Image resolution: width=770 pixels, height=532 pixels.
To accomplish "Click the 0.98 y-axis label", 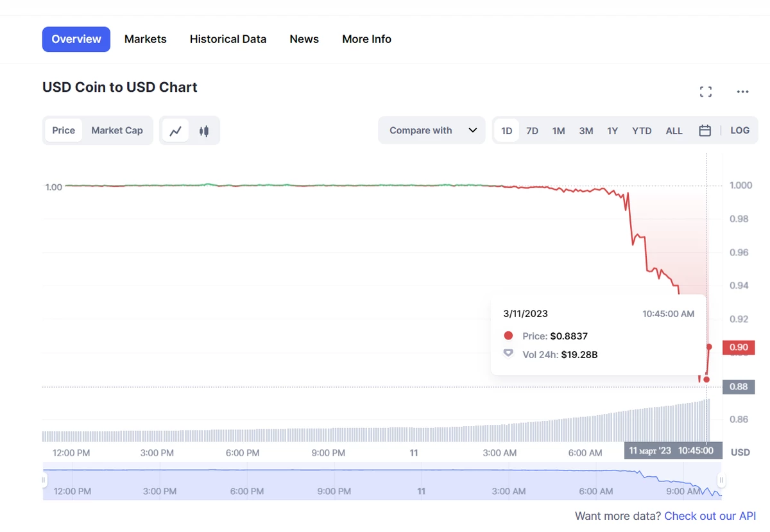I will (x=739, y=219).
